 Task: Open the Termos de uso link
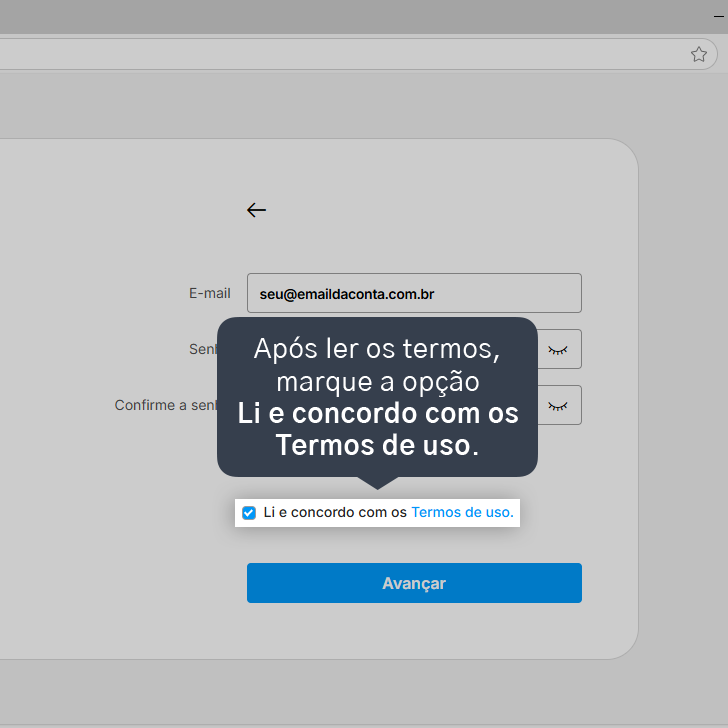tap(462, 512)
